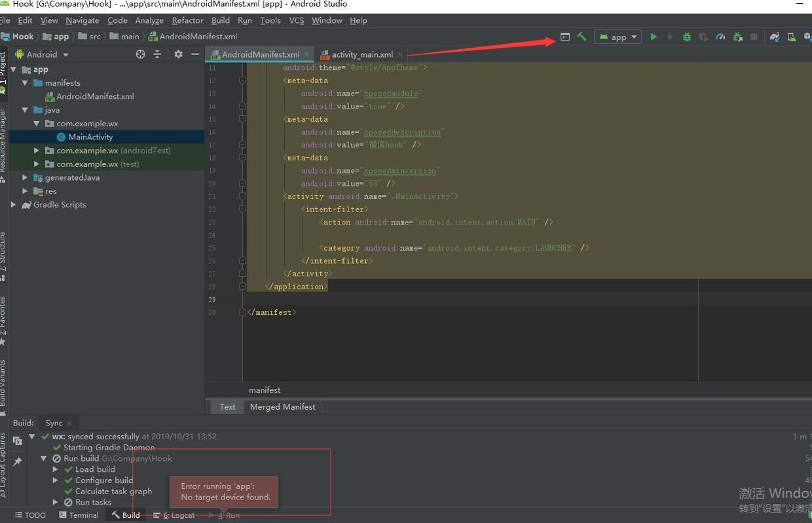Open the app run configuration dropdown

pyautogui.click(x=618, y=37)
